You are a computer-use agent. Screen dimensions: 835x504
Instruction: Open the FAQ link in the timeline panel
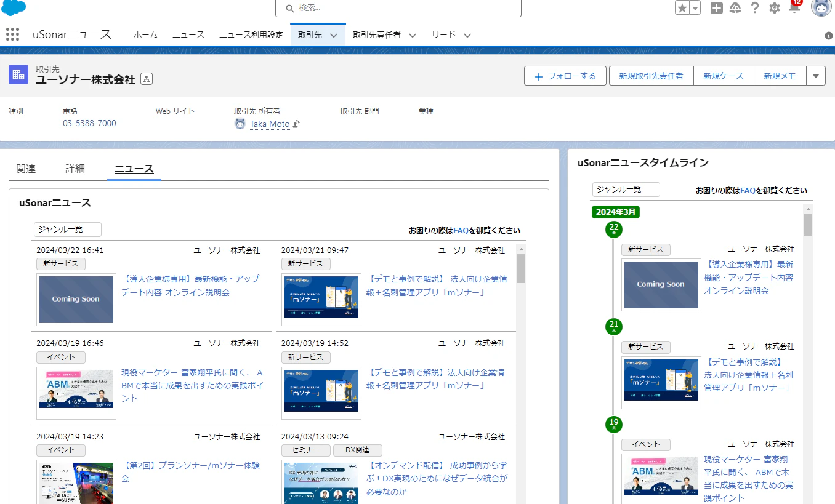coord(748,191)
